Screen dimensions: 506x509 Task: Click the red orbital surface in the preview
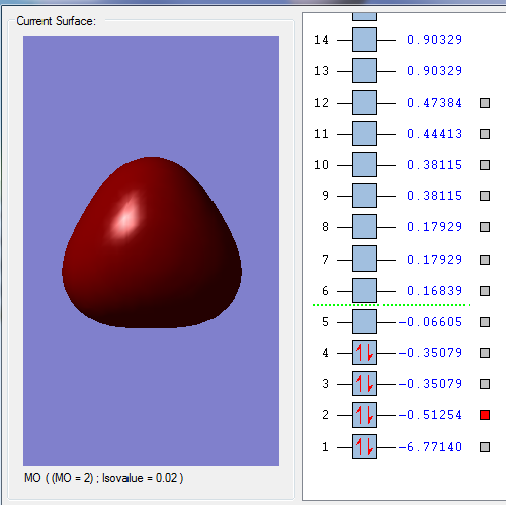click(152, 242)
